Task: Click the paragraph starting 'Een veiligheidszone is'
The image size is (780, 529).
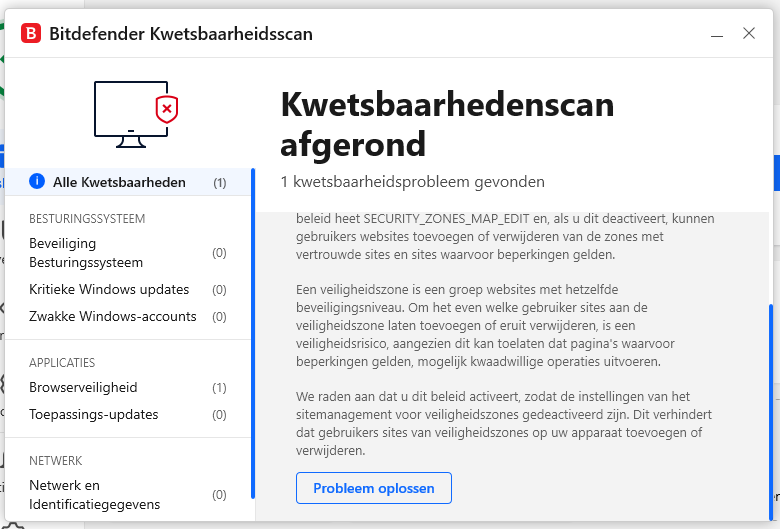Action: pos(486,325)
